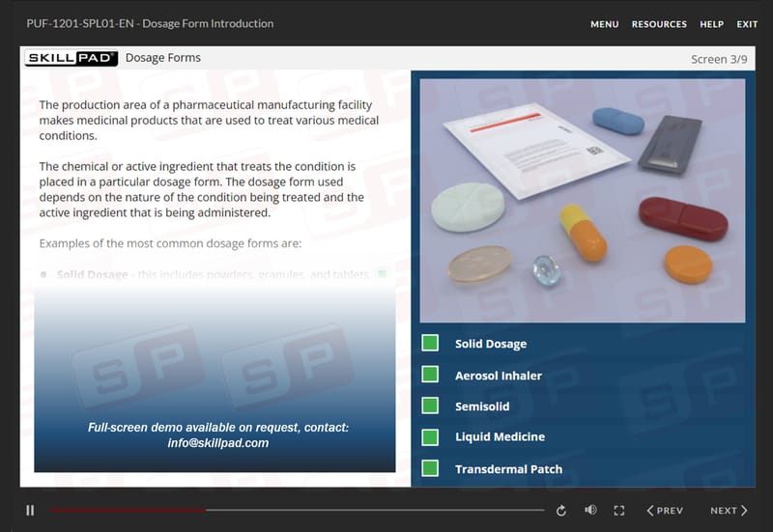The image size is (773, 532).
Task: Click EXIT to leave the course
Action: coord(747,24)
